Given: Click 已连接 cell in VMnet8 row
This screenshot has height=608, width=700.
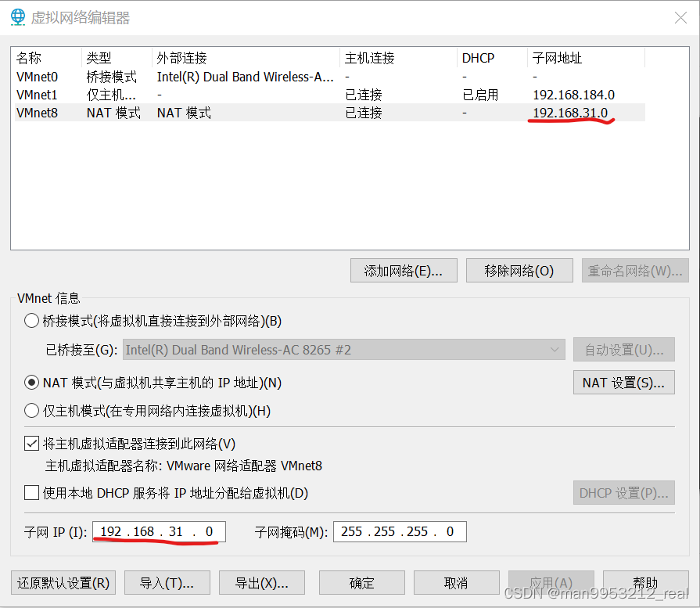Looking at the screenshot, I should [x=364, y=113].
